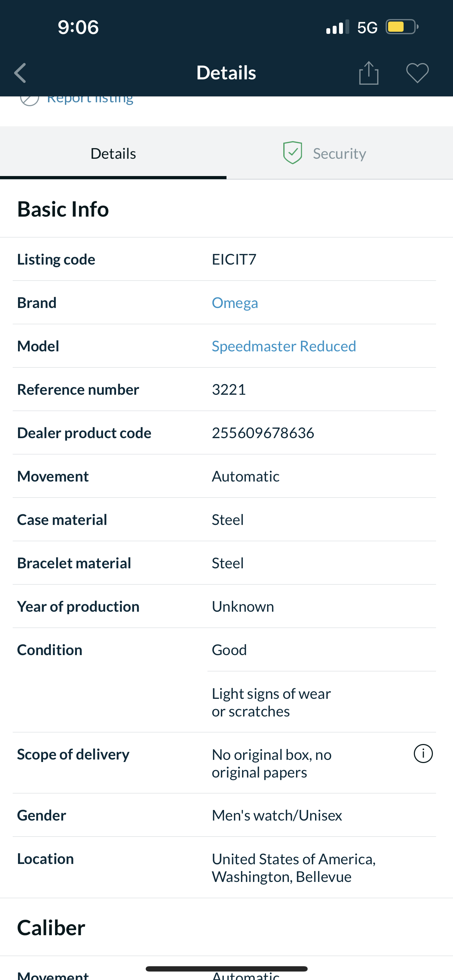The width and height of the screenshot is (453, 980).
Task: Tap the battery indicator in status bar
Action: (x=401, y=27)
